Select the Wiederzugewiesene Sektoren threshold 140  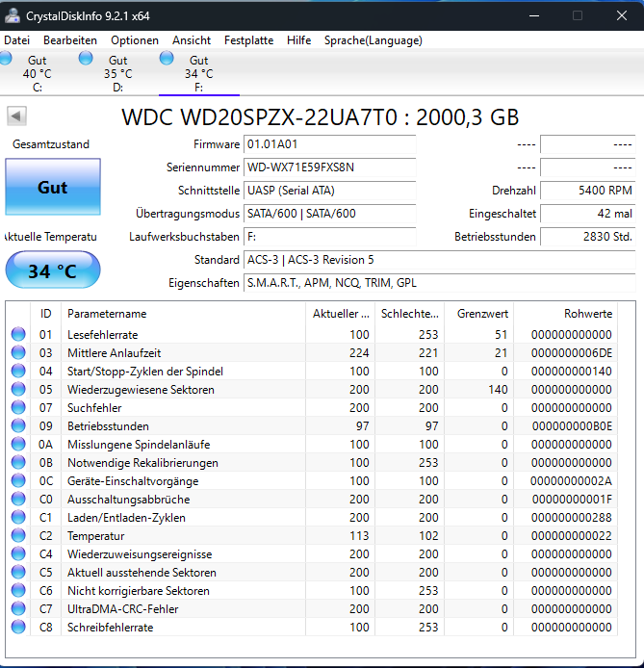(498, 390)
